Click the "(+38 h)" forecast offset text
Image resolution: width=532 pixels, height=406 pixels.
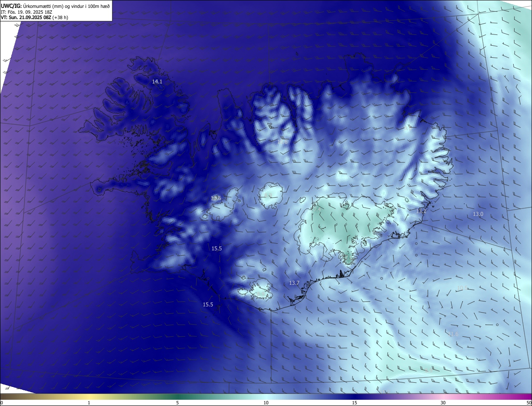tap(60, 17)
